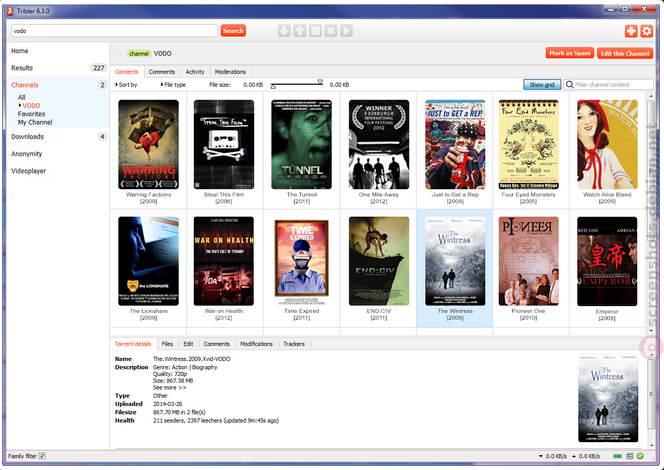The height and width of the screenshot is (470, 664).
Task: Select The Tunnel poster
Action: pos(302,144)
